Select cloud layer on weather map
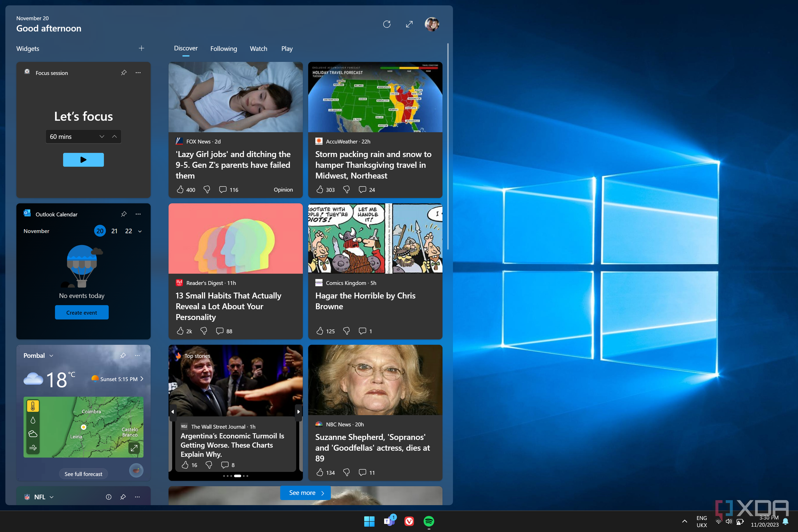The image size is (798, 532). coord(33,434)
